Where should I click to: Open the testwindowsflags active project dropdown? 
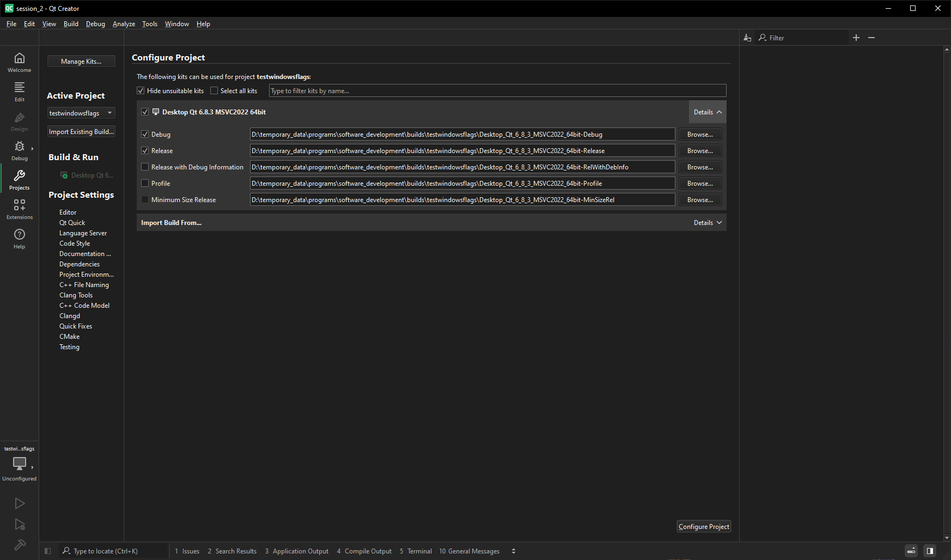pos(81,113)
